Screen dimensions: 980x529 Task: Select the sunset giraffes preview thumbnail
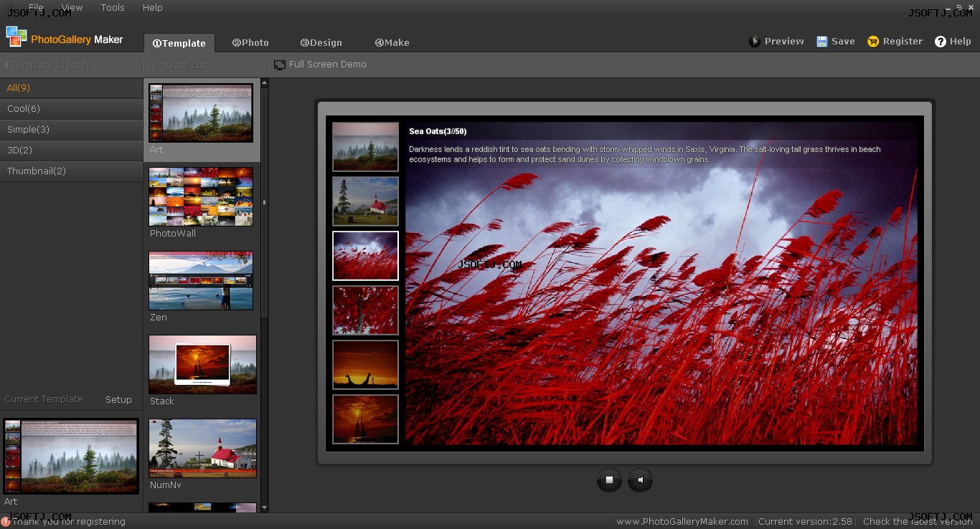(365, 365)
